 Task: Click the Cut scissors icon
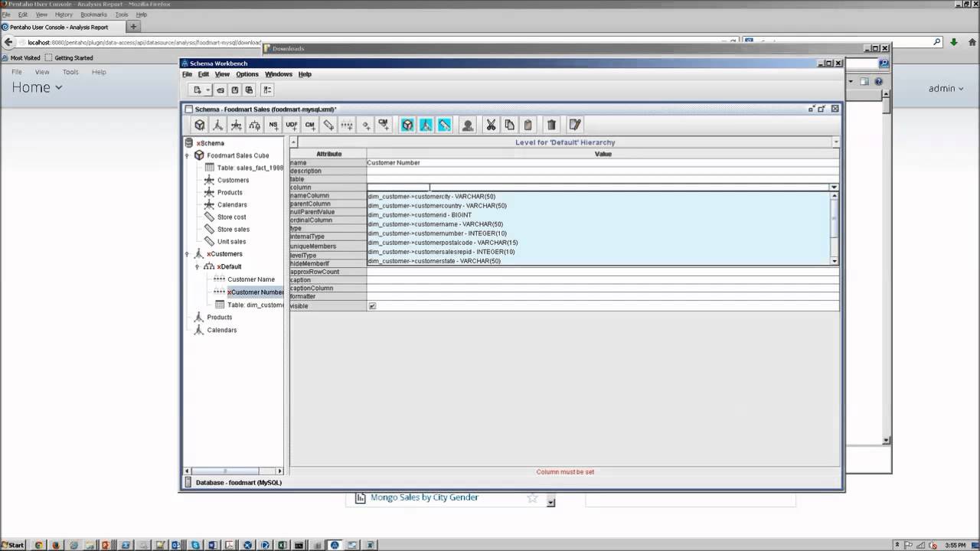[x=492, y=125]
